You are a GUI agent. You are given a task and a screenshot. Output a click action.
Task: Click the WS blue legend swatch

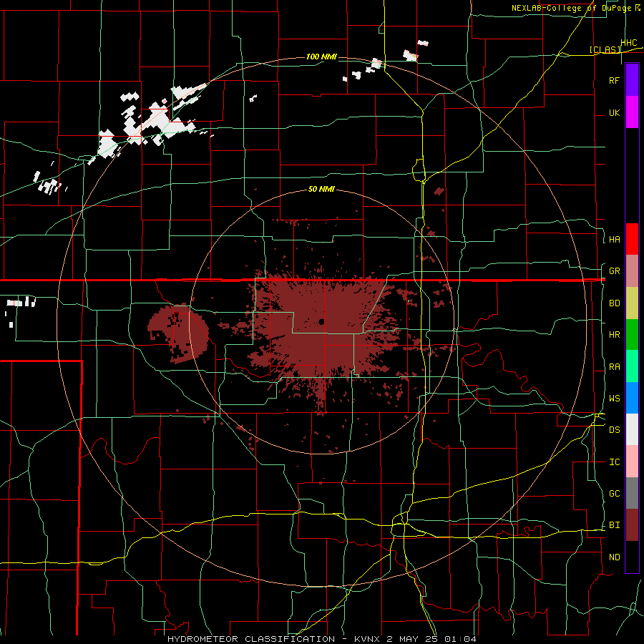click(632, 398)
